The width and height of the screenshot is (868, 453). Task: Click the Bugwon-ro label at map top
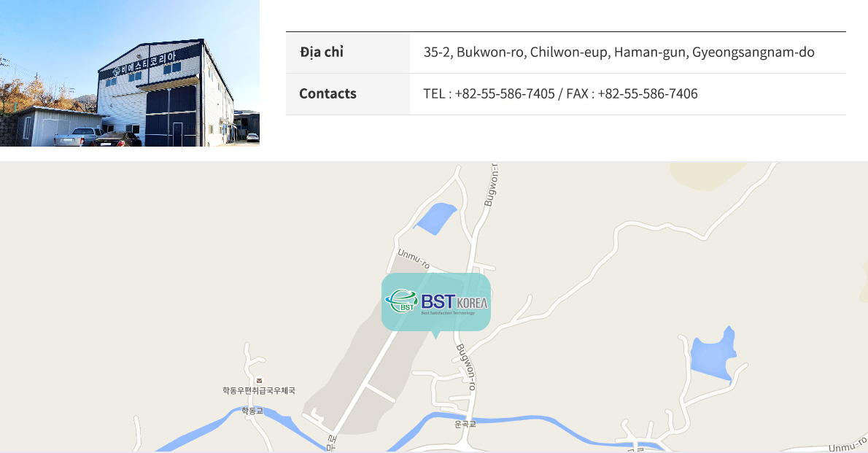tap(491, 185)
